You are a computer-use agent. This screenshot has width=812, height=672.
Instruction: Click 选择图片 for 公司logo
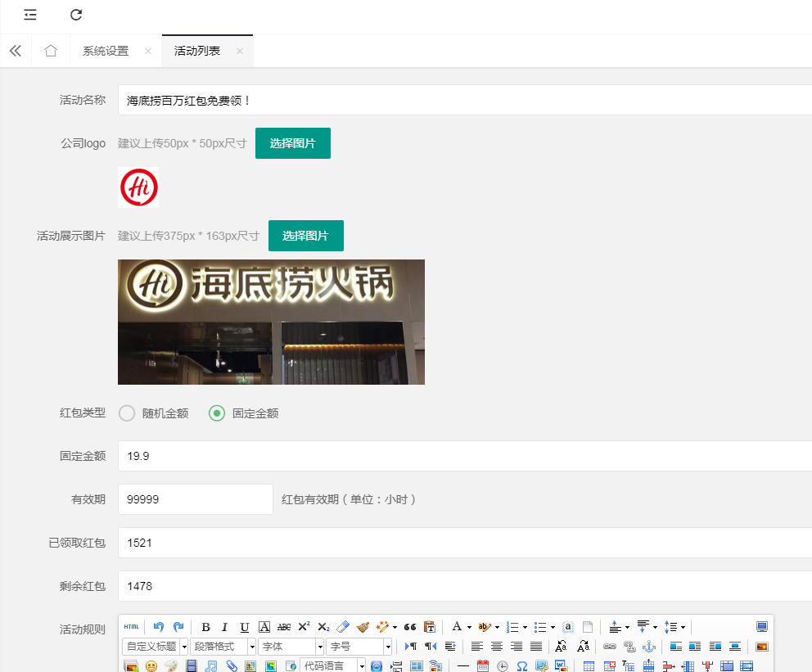point(292,143)
